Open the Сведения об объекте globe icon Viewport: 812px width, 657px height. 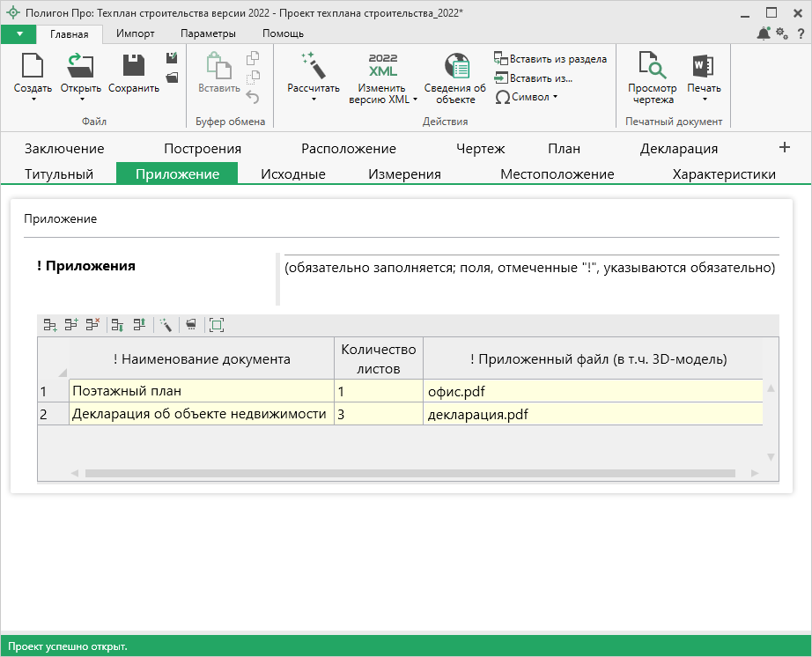click(455, 67)
